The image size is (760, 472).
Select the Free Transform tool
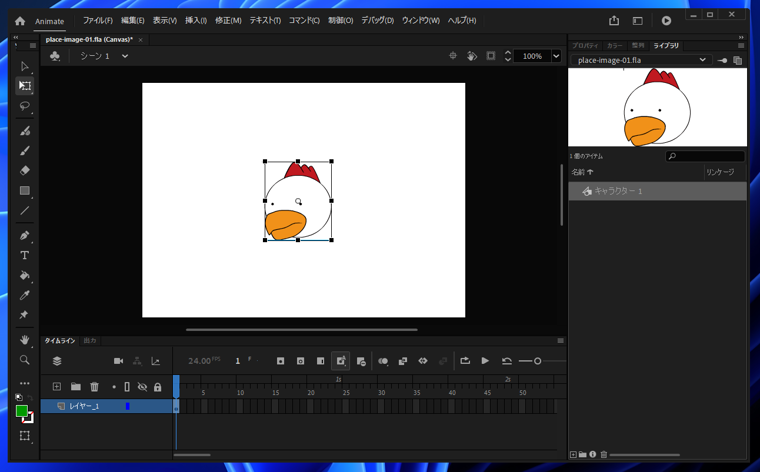click(25, 87)
